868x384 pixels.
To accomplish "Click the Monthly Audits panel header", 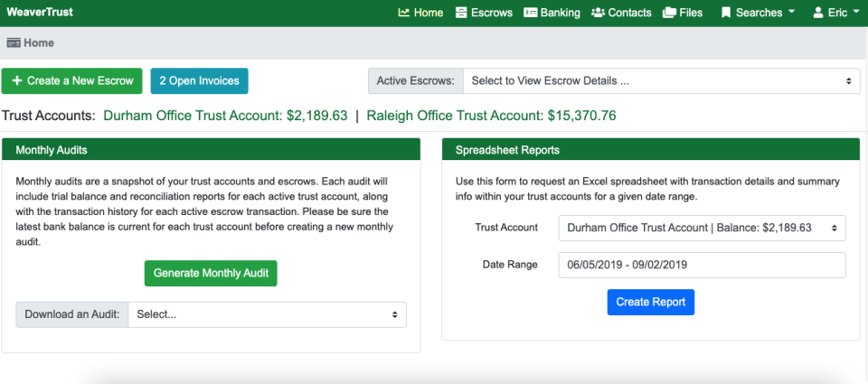I will click(211, 149).
